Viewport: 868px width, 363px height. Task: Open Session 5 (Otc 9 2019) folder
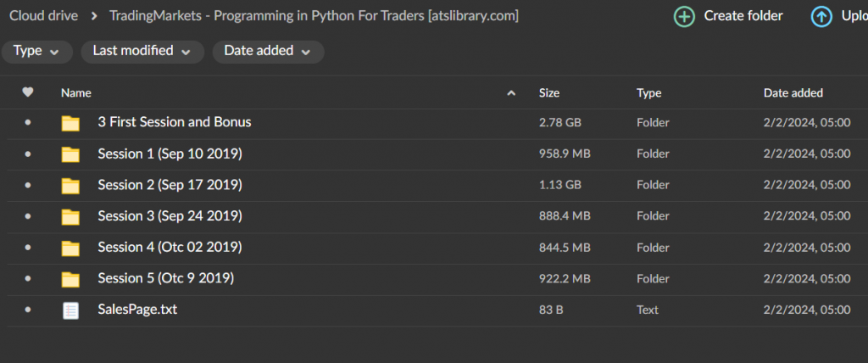[x=166, y=277]
